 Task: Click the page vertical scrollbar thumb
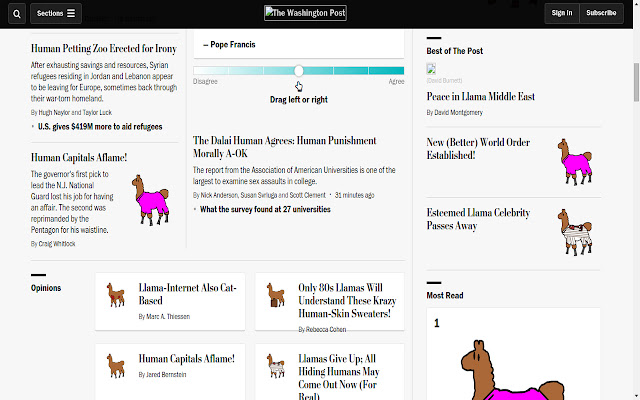pos(636,82)
